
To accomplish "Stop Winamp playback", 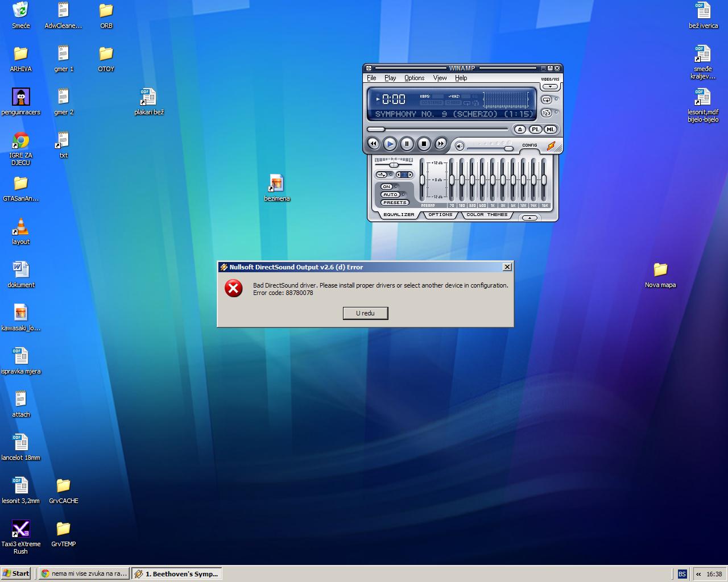I will click(424, 144).
